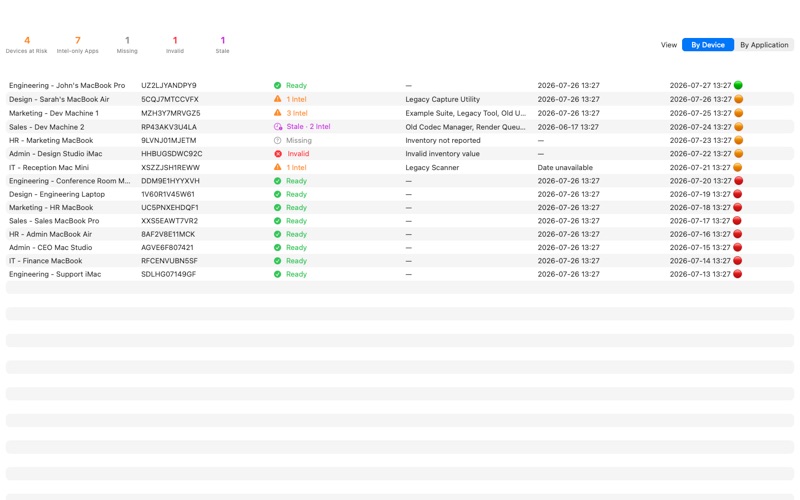
Task: Click the Old Codec Manager apps cell
Action: (465, 127)
